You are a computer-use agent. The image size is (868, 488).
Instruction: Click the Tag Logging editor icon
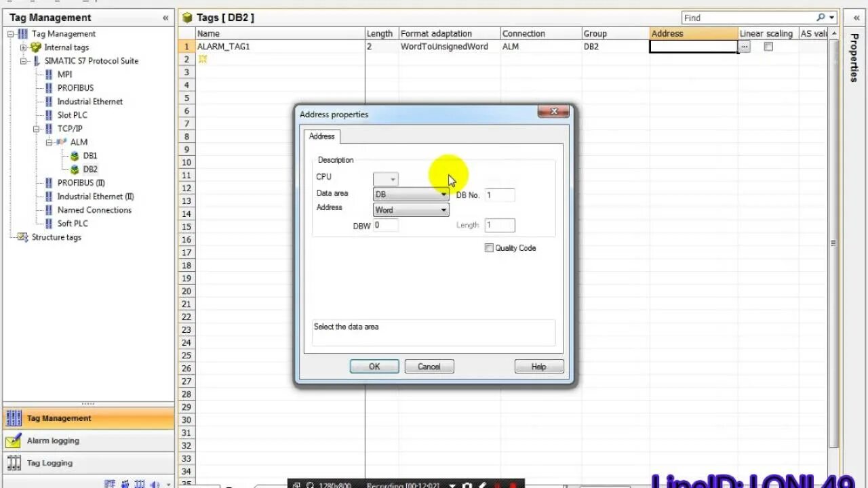click(14, 463)
